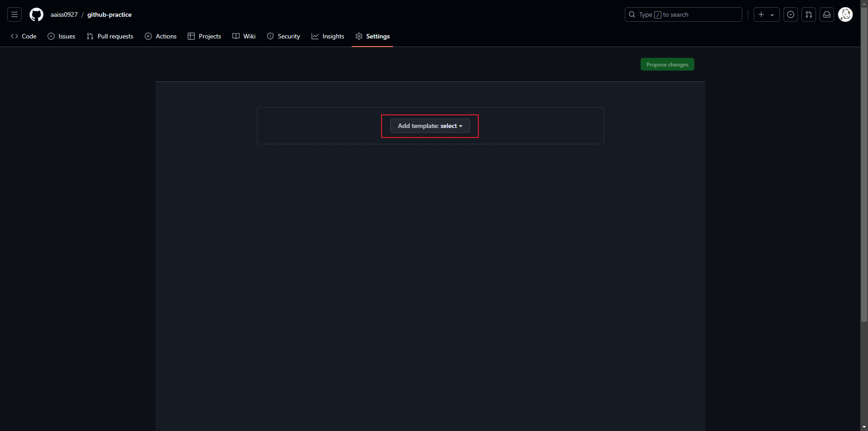Switch to the Issues tab
The height and width of the screenshot is (431, 868).
click(x=61, y=36)
